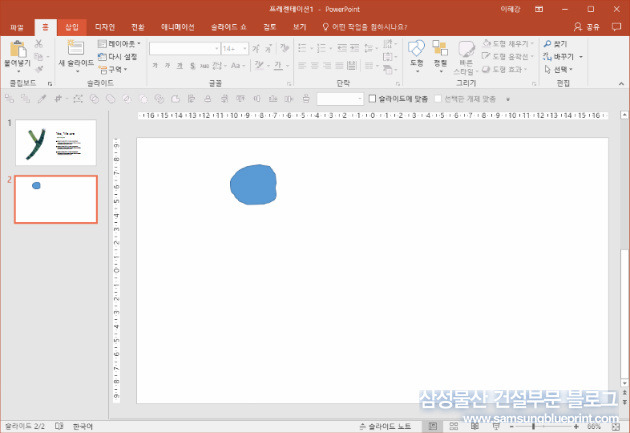Click the Reset (다시 설정) slide button
Screen dimensions: 630x433
point(117,57)
